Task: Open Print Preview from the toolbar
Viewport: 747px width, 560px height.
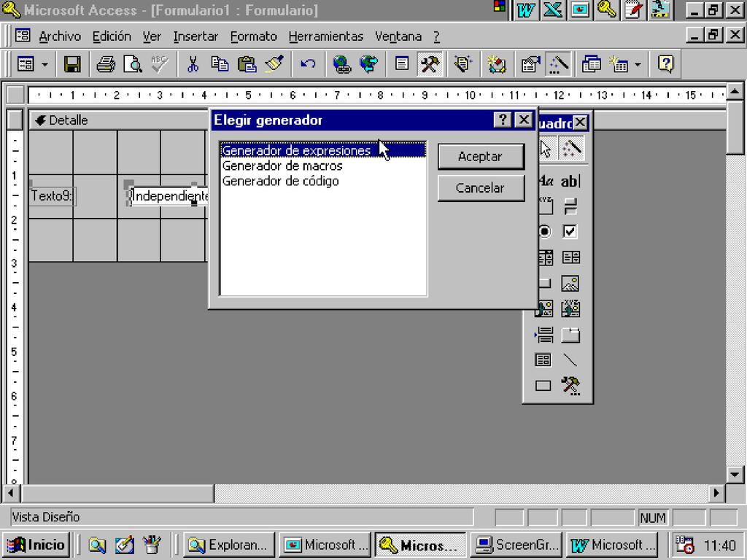Action: 133,64
